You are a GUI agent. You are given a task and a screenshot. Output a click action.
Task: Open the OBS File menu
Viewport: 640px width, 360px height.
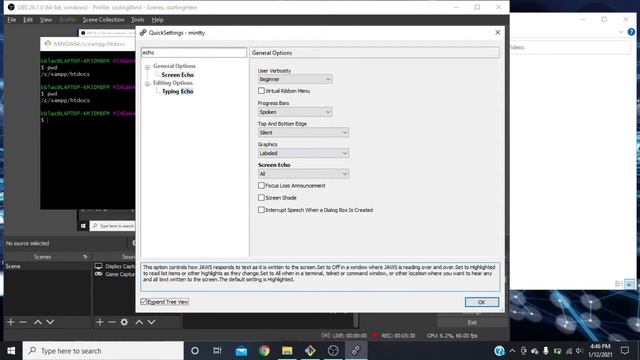tap(11, 20)
